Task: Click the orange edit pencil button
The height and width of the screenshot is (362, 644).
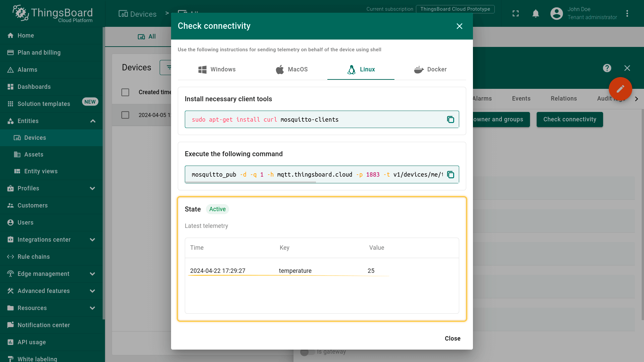Action: (x=620, y=89)
